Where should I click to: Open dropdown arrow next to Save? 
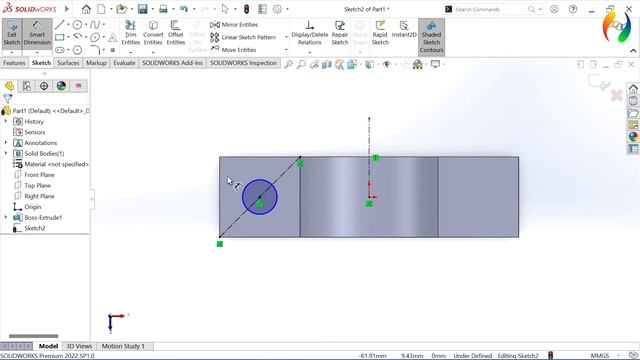(153, 9)
